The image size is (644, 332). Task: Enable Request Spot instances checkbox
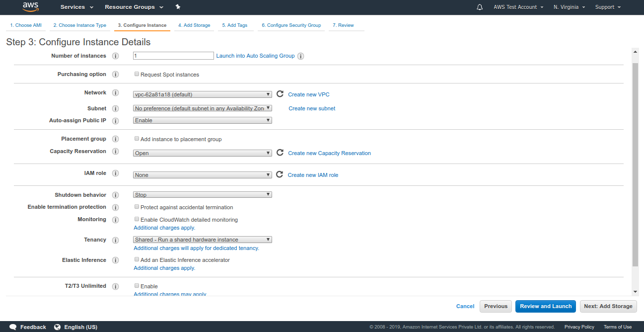click(137, 74)
